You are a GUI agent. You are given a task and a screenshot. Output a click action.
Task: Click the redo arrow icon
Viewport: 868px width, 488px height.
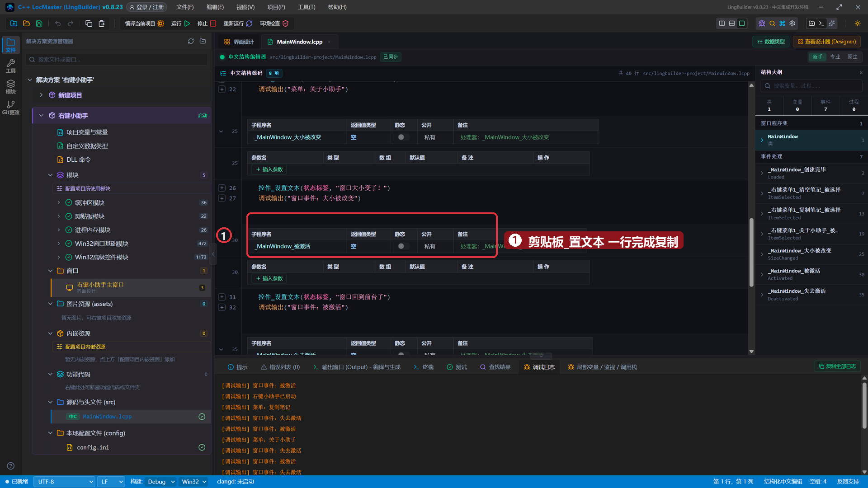coord(71,23)
